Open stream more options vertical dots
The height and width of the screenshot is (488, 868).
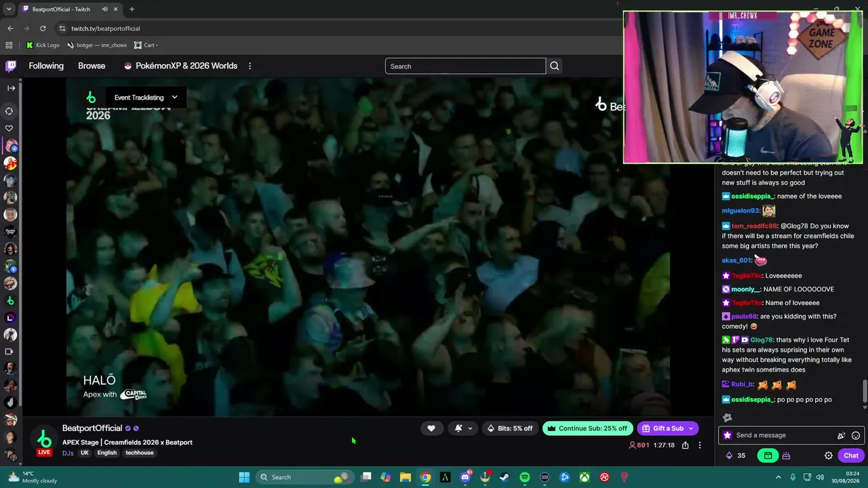(x=700, y=445)
